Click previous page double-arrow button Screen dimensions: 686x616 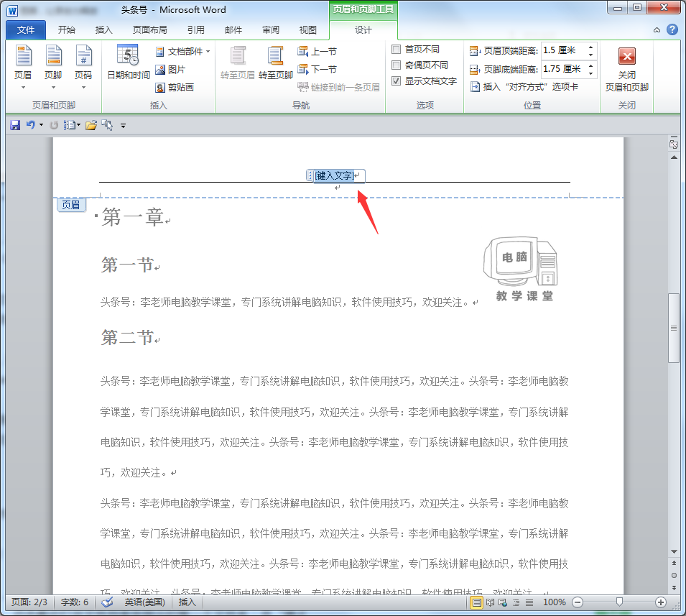pyautogui.click(x=674, y=564)
